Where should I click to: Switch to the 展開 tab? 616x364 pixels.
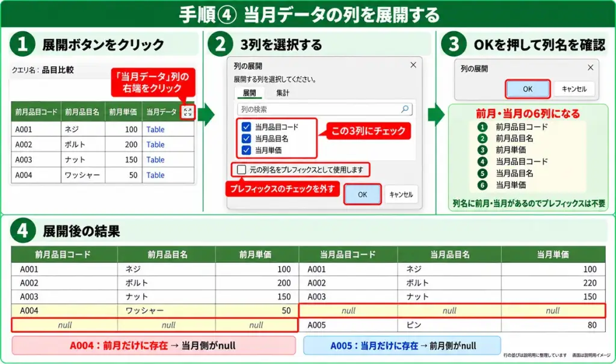tap(250, 93)
